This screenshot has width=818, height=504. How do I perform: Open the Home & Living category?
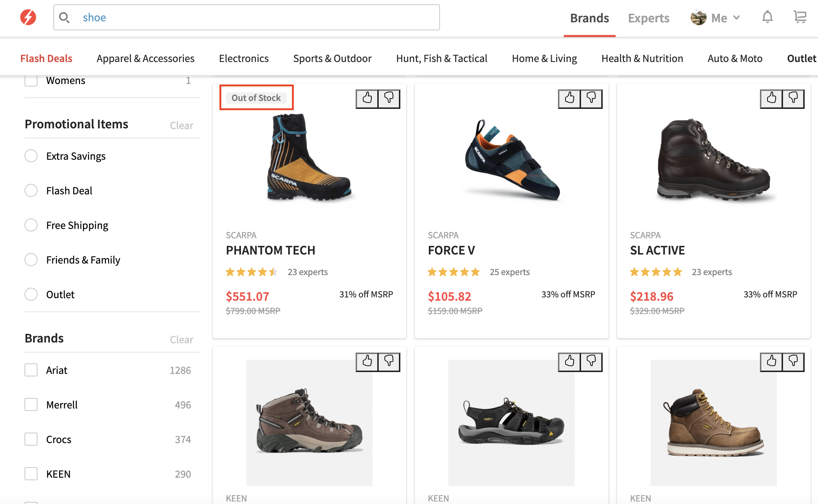(544, 58)
